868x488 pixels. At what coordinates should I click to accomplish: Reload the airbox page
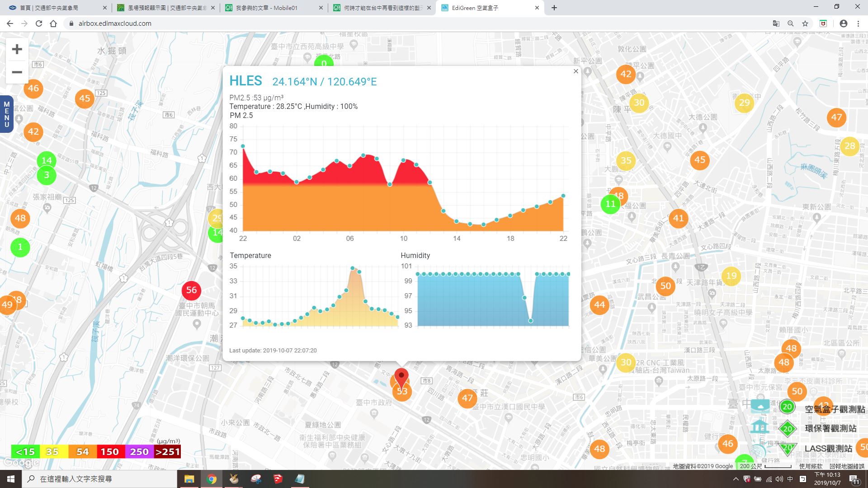(39, 23)
